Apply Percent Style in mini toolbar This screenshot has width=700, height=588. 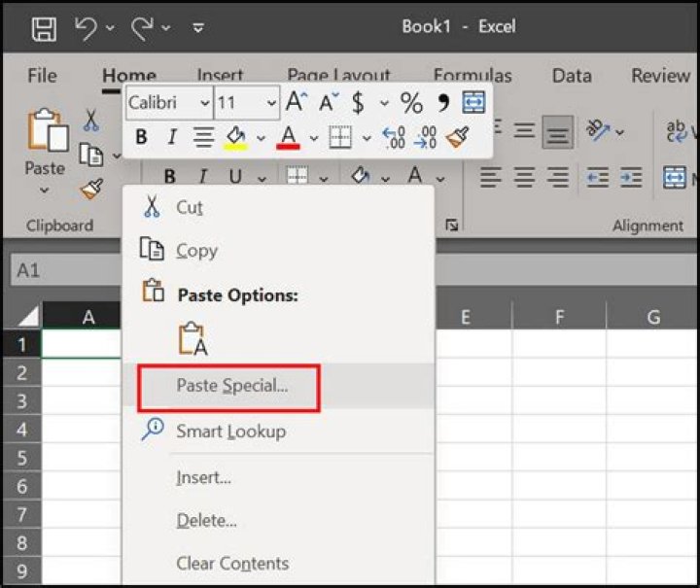click(x=411, y=103)
